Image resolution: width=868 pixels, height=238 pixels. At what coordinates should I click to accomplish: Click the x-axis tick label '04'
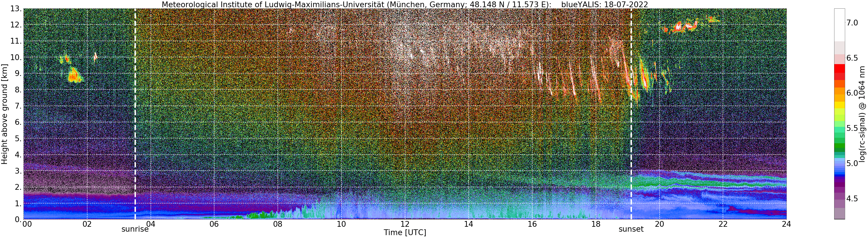click(151, 224)
